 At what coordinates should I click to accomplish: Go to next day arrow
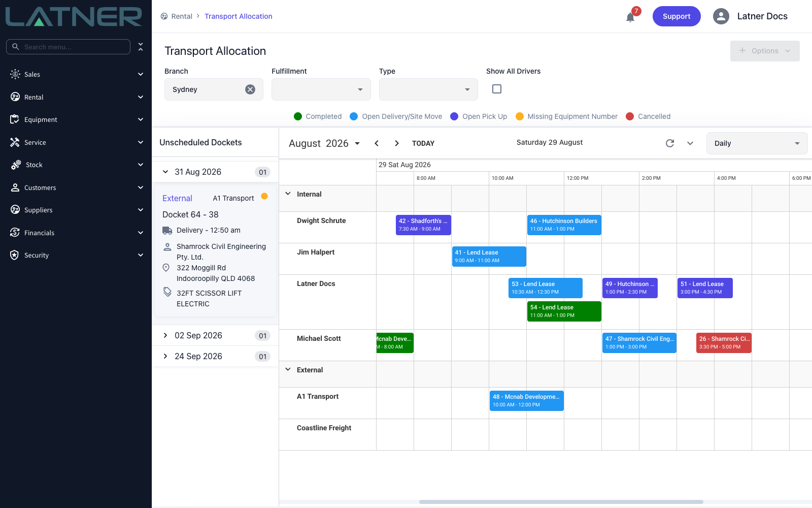coord(397,143)
